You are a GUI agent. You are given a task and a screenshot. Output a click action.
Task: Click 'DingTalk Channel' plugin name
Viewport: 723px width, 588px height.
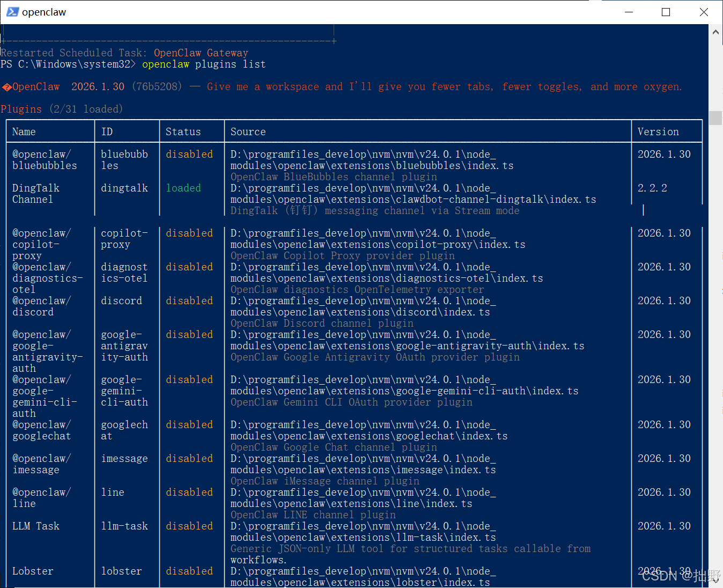[x=36, y=194]
